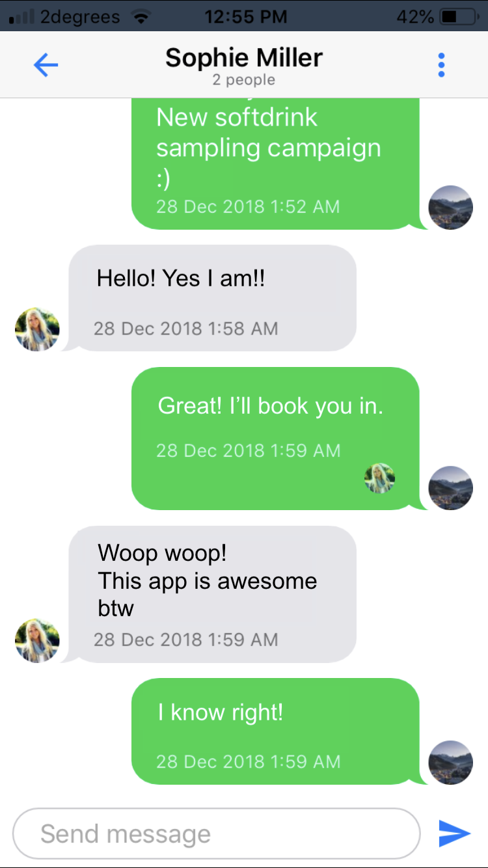The height and width of the screenshot is (868, 488).
Task: Tap the battery indicator in status bar
Action: [459, 16]
